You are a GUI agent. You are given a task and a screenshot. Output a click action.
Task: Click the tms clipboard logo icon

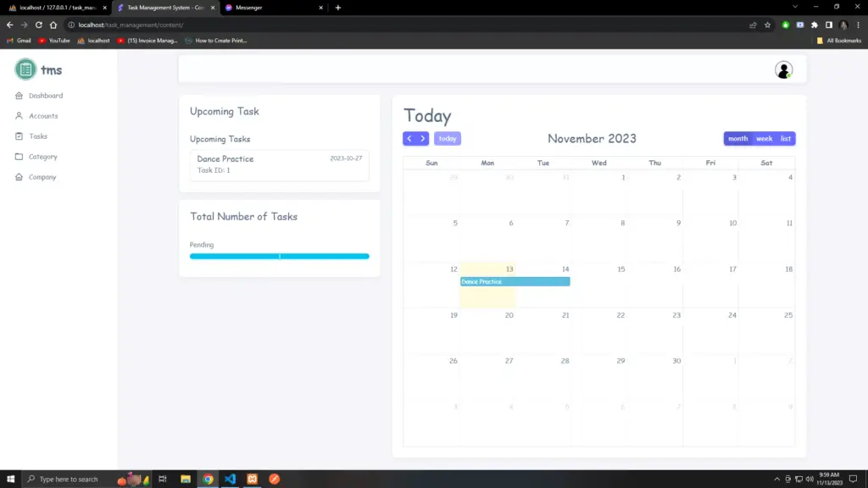click(x=26, y=69)
